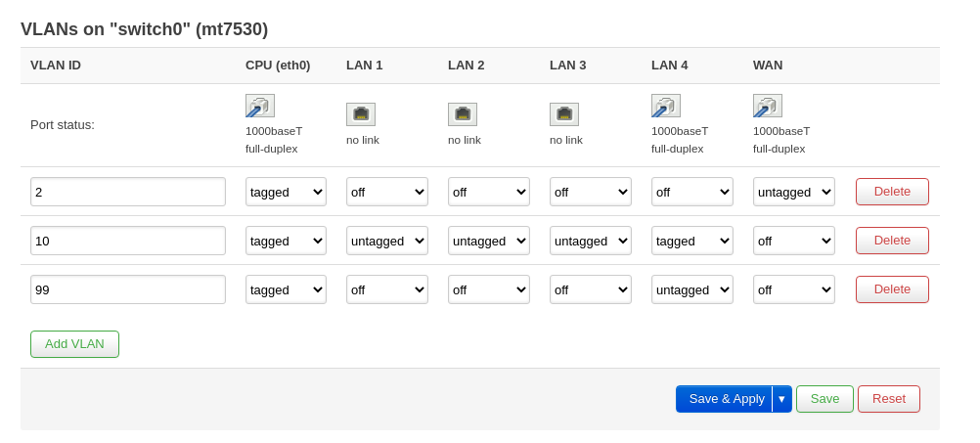The image size is (980, 443).
Task: Change VLAN 10 LAN 1 untagged selector
Action: tap(387, 241)
